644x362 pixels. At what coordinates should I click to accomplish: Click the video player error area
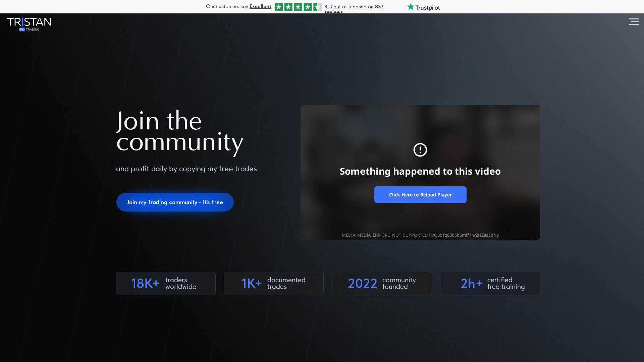tap(420, 171)
